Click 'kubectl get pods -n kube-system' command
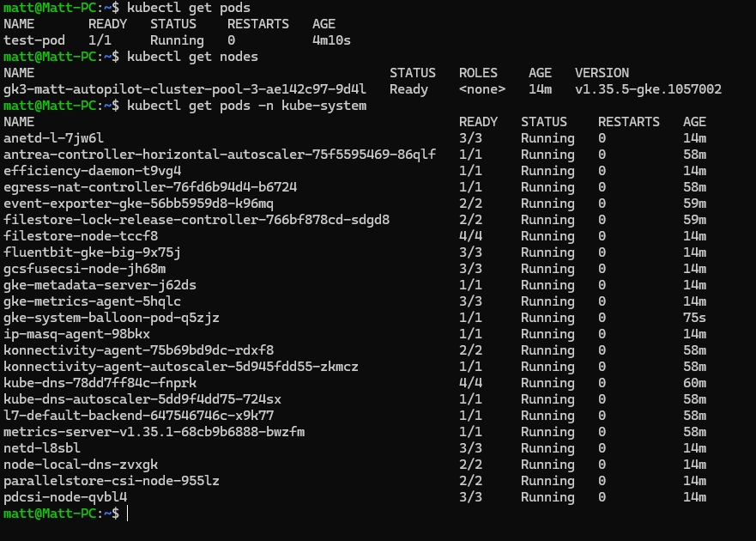 (246, 106)
